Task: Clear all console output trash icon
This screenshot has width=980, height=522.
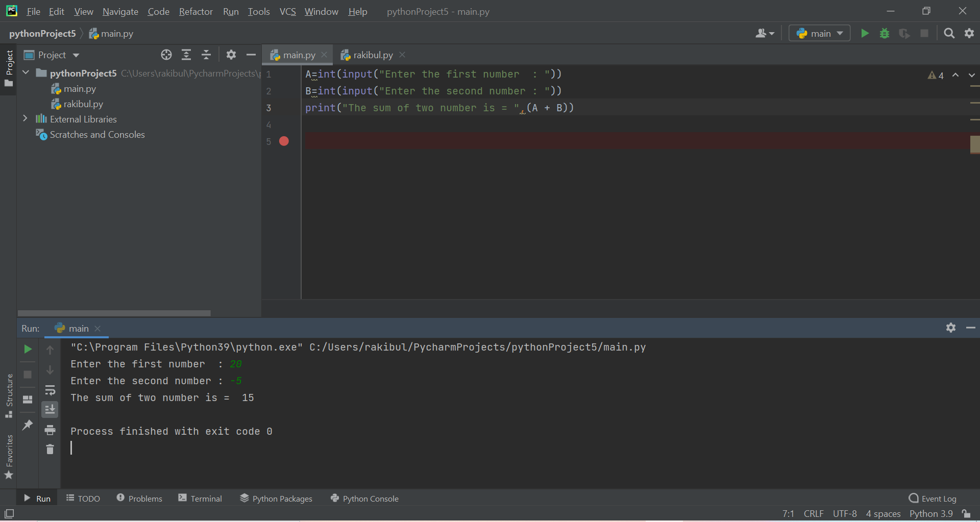Action: click(x=50, y=449)
